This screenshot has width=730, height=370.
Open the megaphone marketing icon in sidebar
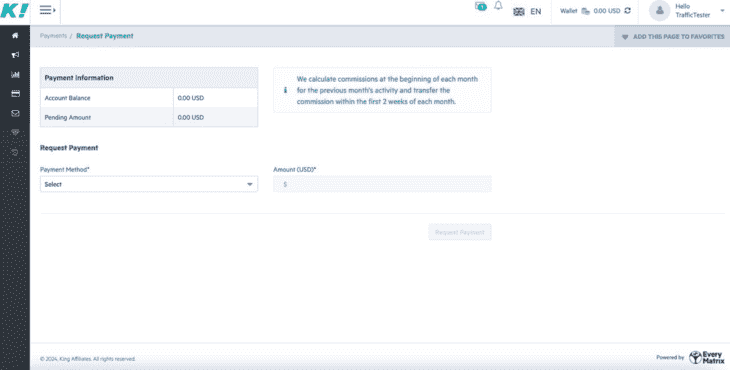[x=15, y=55]
